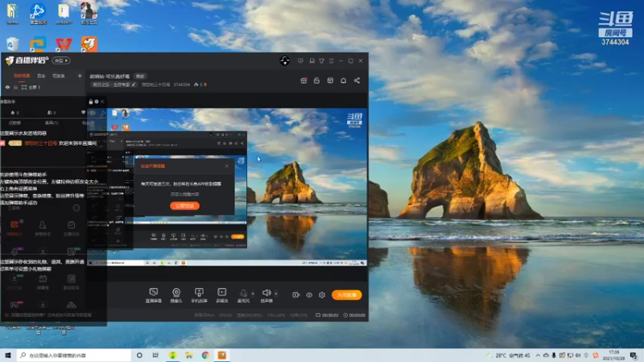The height and width of the screenshot is (362, 644).
Task: Collapse the toolbox section with minus circle
Action: pos(76,208)
